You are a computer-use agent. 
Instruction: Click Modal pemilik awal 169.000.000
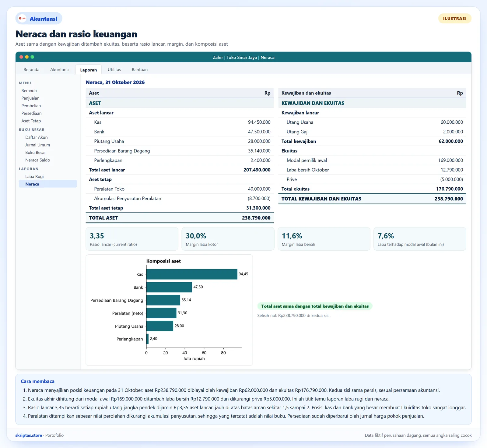point(450,161)
